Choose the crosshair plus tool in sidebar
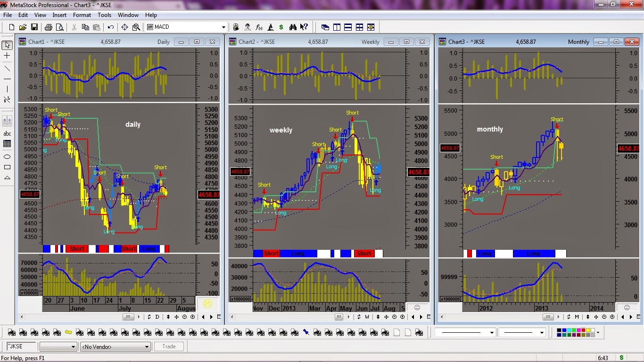Viewport: 644px width, 362px height. pyautogui.click(x=7, y=56)
